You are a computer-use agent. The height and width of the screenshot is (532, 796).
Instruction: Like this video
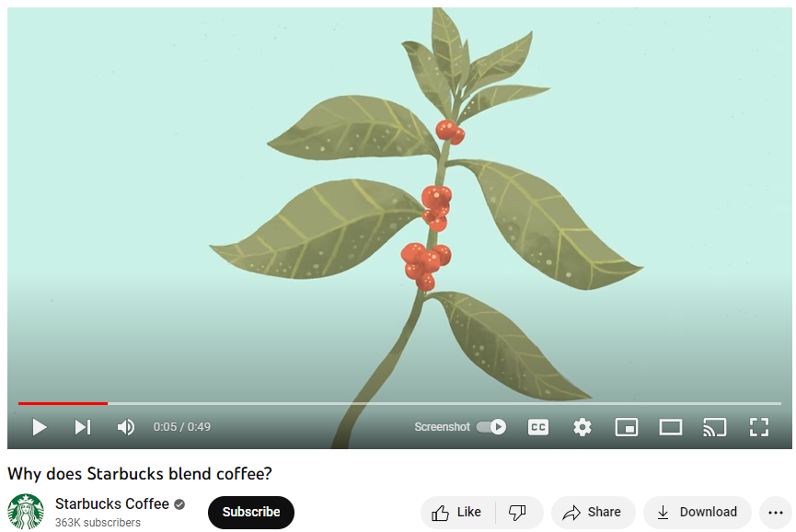click(456, 512)
